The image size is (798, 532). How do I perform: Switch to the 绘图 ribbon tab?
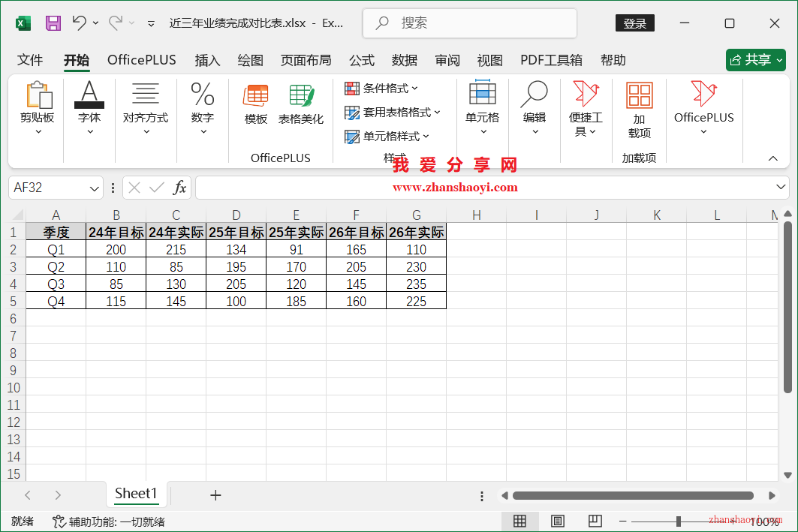point(251,60)
